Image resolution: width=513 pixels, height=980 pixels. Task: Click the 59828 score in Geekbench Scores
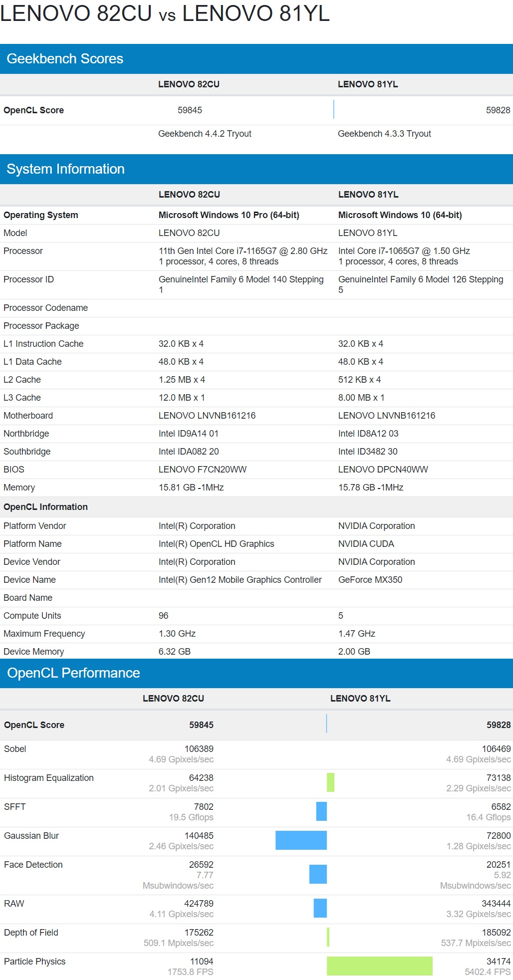point(498,110)
